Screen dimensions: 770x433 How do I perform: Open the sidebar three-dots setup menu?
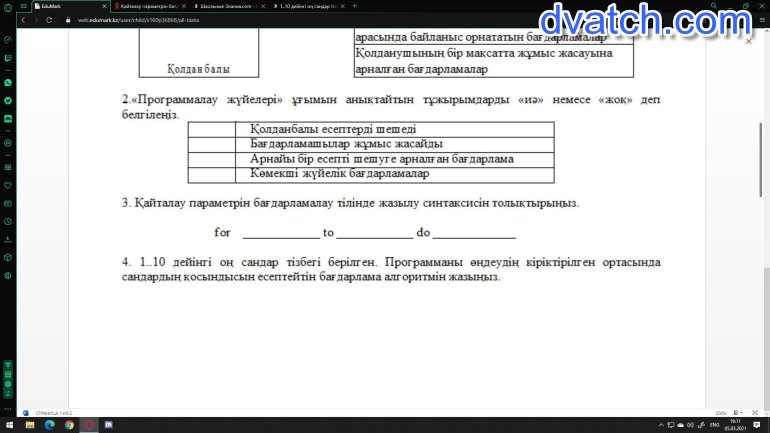pyautogui.click(x=8, y=408)
